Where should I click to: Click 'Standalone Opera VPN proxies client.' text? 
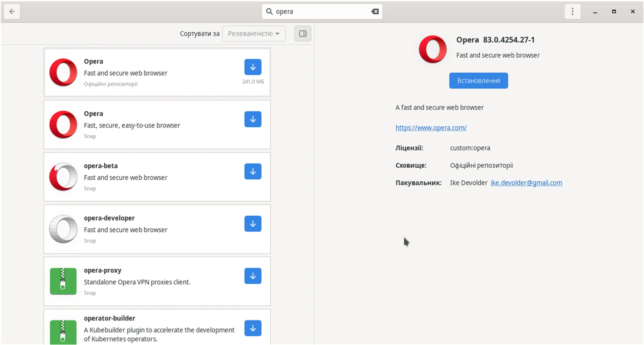pyautogui.click(x=137, y=282)
